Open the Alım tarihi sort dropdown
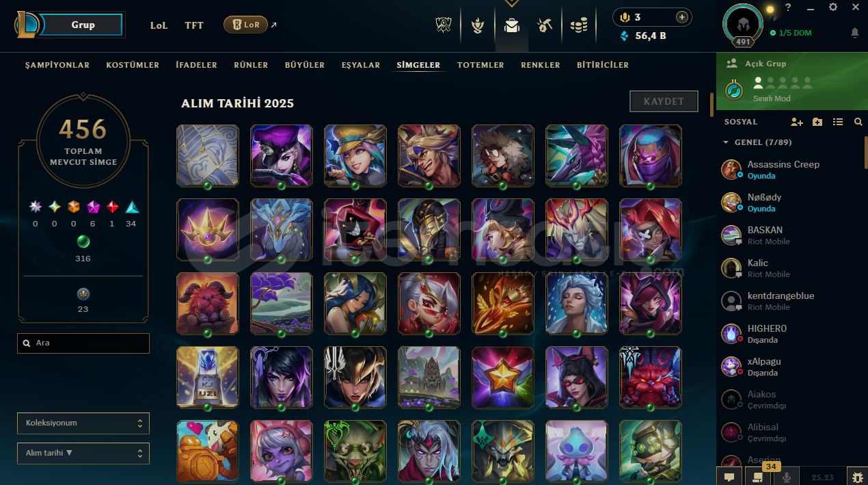 click(83, 453)
